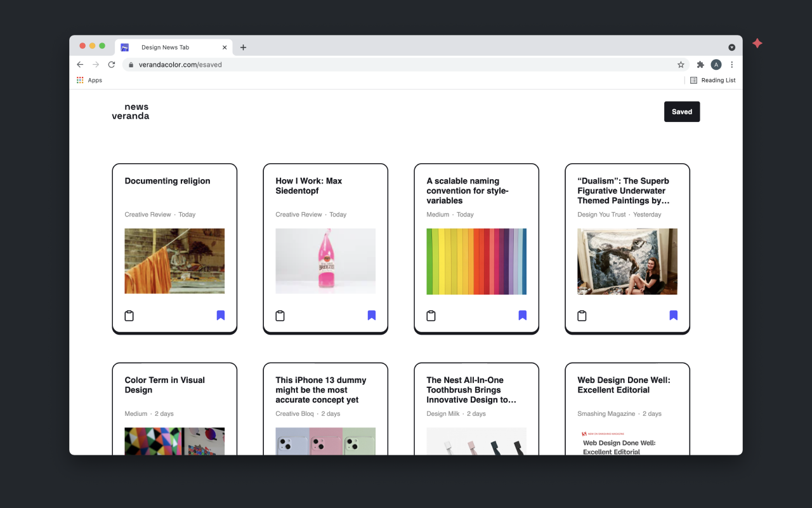The image size is (812, 508).
Task: View the site security padlock details
Action: pos(131,64)
